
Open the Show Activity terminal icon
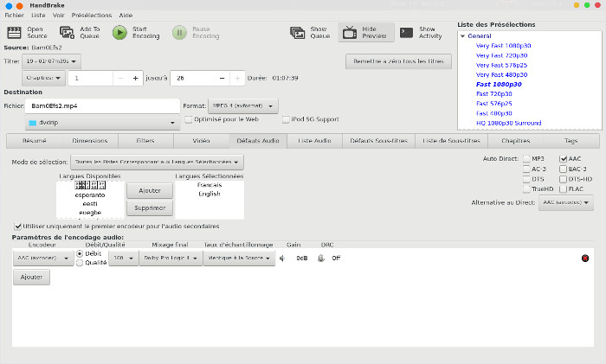click(x=406, y=33)
